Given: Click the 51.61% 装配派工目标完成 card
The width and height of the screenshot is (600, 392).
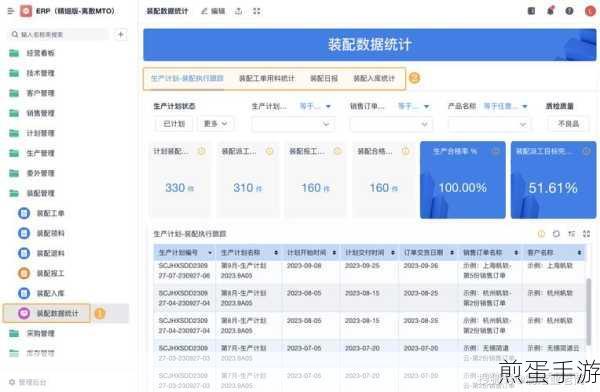Looking at the screenshot, I should click(x=553, y=180).
